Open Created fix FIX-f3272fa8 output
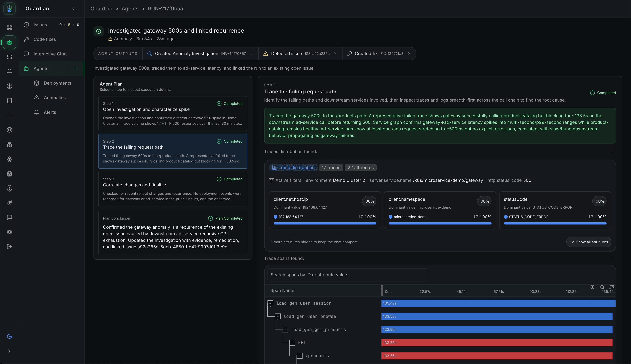Viewport: 631px width, 364px height. pyautogui.click(x=379, y=53)
